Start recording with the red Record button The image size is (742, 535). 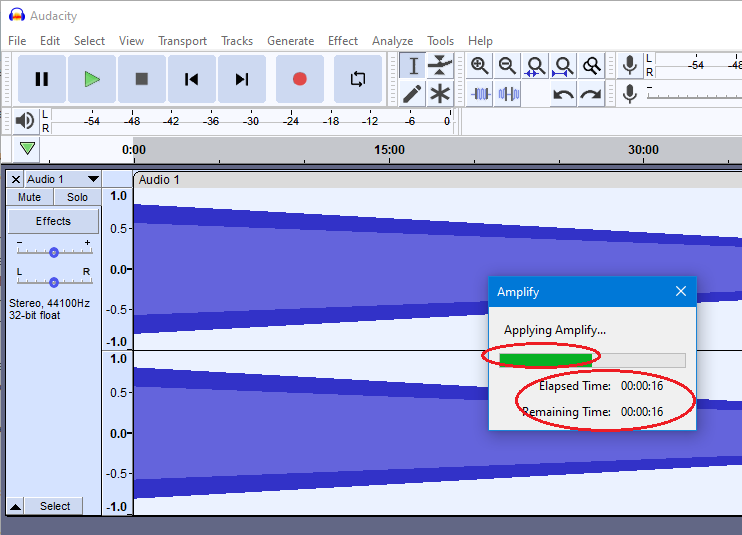300,79
